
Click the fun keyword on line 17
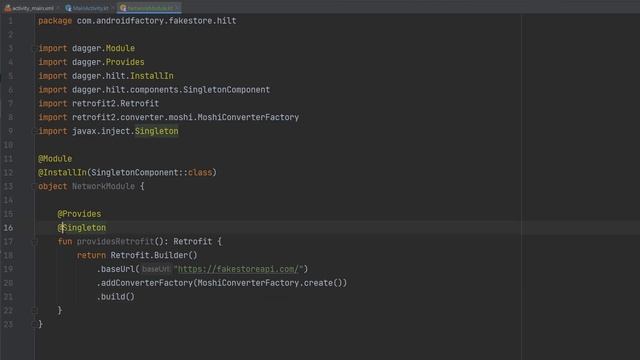[x=65, y=242]
